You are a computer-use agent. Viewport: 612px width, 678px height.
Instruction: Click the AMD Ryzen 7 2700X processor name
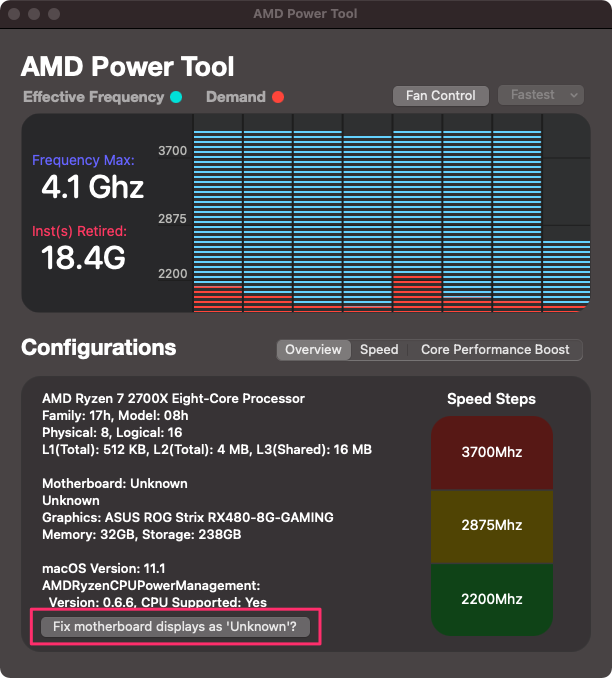pyautogui.click(x=173, y=398)
